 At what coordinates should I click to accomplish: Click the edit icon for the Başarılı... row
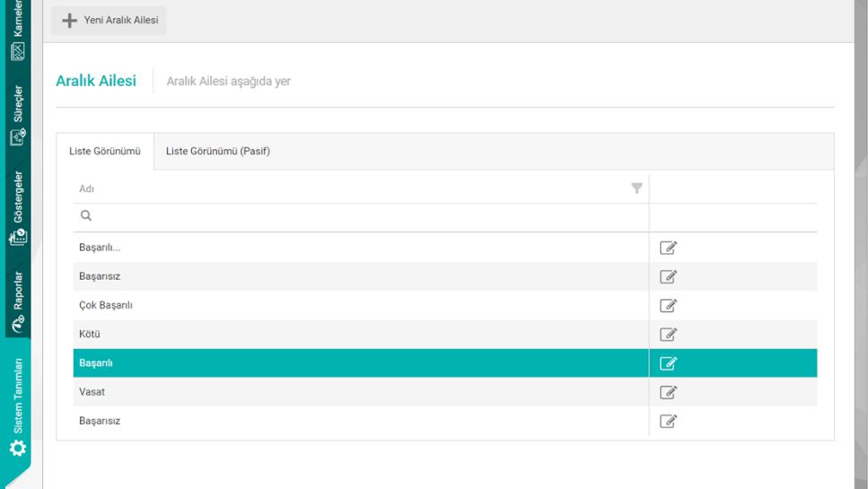click(668, 248)
